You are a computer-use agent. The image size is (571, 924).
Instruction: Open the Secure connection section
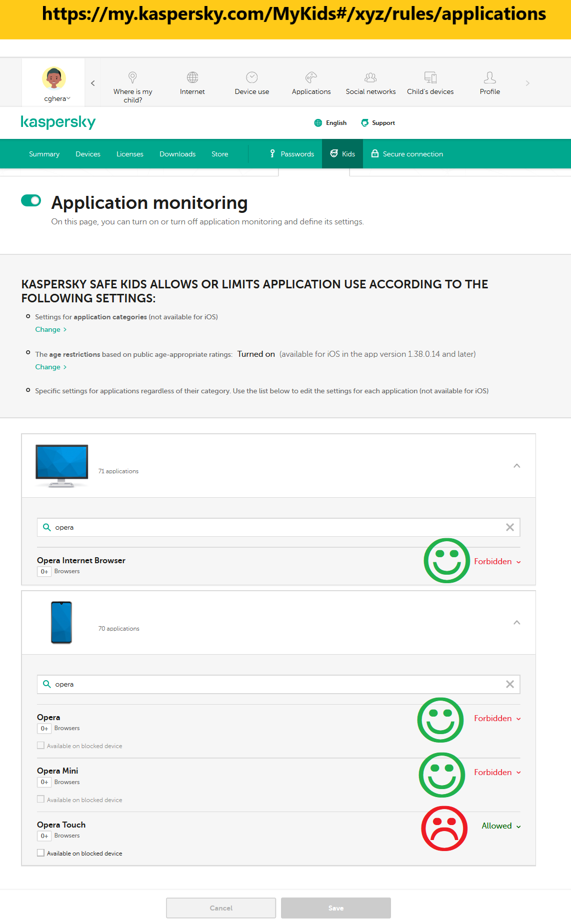[x=407, y=154]
